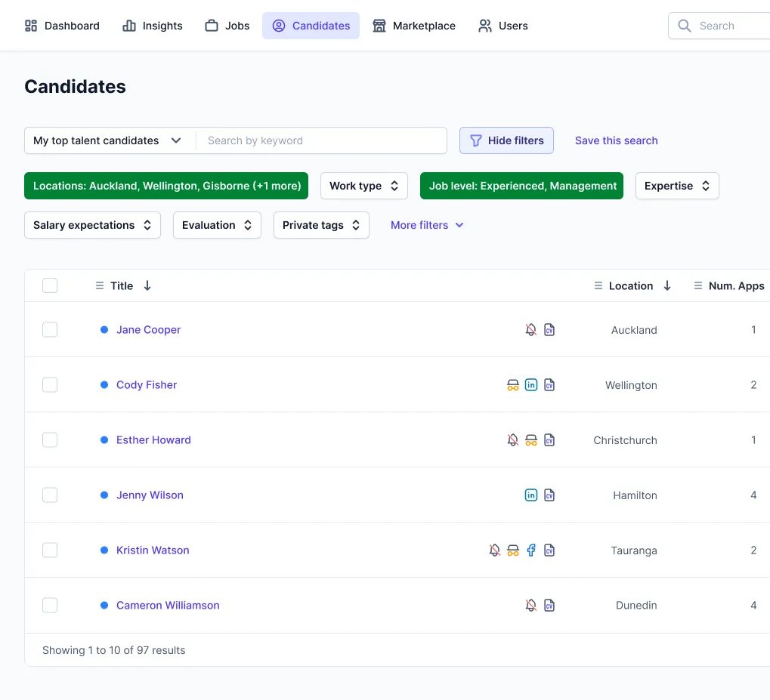Switch to the Insights tab
This screenshot has width=770, height=700.
pos(153,26)
